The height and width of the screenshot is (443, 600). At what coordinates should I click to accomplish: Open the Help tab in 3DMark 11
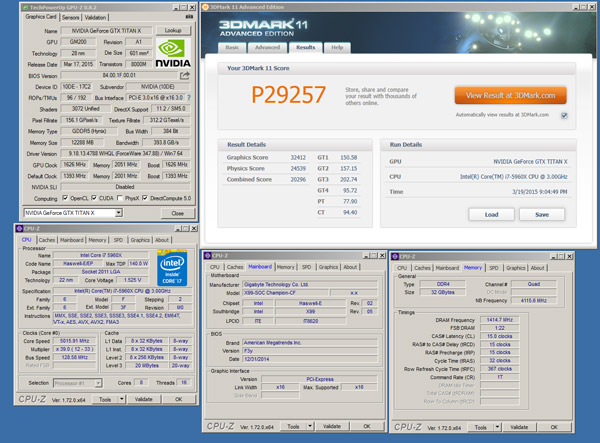tap(337, 48)
